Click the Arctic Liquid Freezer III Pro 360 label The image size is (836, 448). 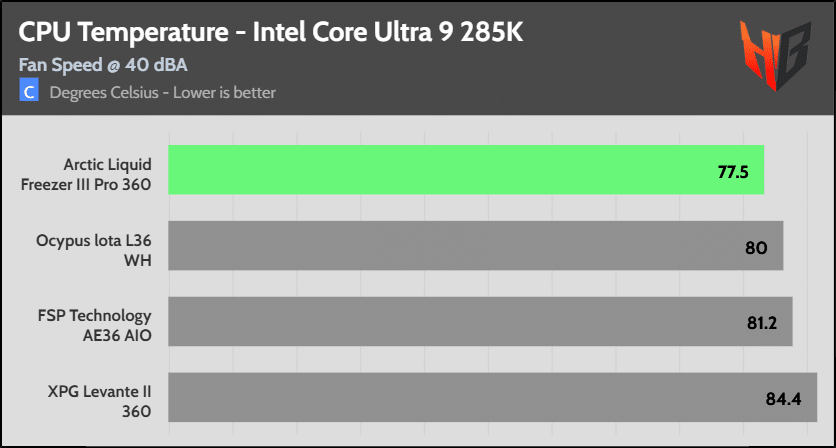point(86,174)
